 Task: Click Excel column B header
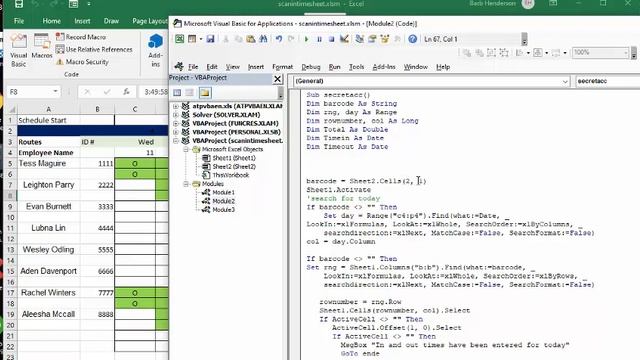tap(97, 109)
